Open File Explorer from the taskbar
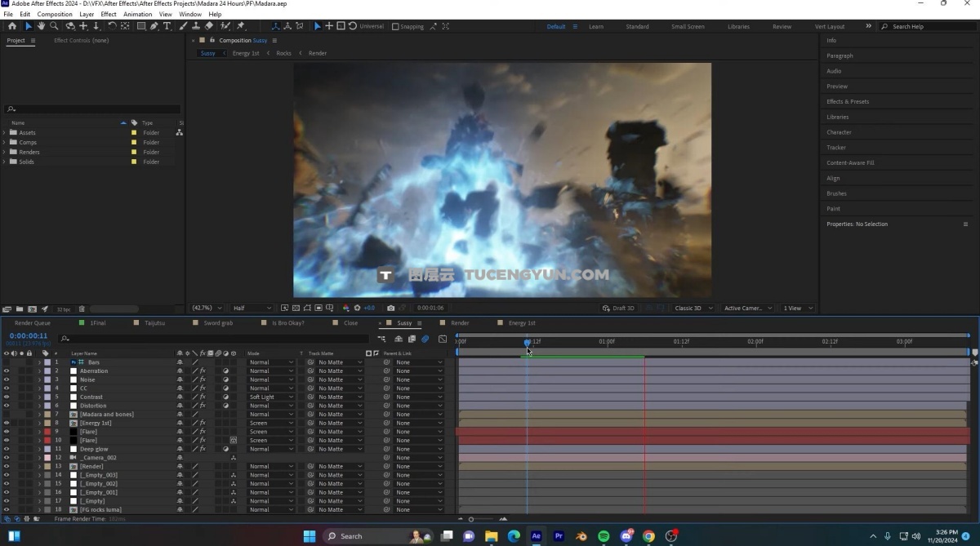The width and height of the screenshot is (980, 546). [492, 536]
